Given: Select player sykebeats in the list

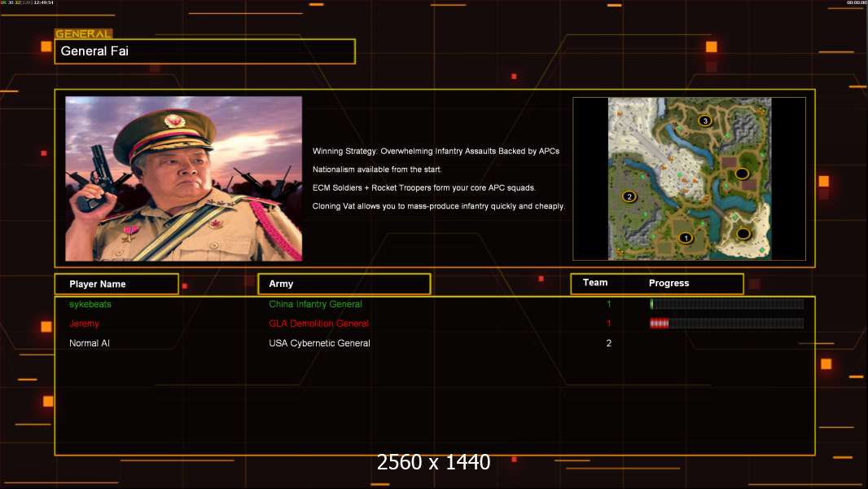Looking at the screenshot, I should click(90, 304).
